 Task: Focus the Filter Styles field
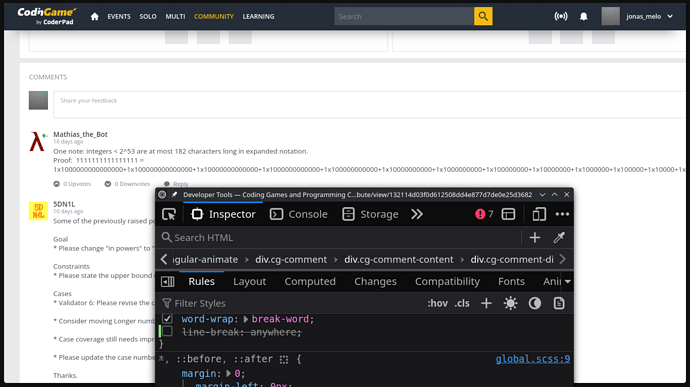[x=290, y=303]
